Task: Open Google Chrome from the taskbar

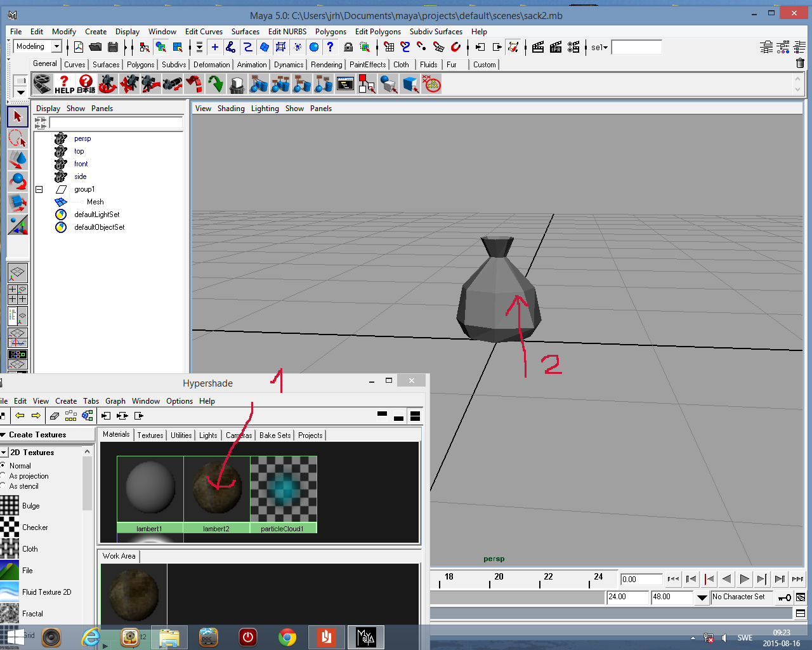Action: pos(287,637)
